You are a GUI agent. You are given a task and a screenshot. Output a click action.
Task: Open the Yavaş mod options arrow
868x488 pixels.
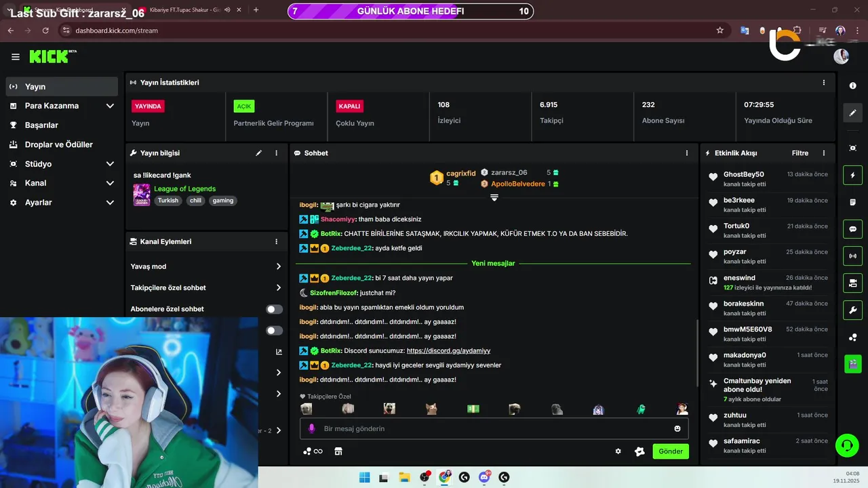[x=278, y=266]
